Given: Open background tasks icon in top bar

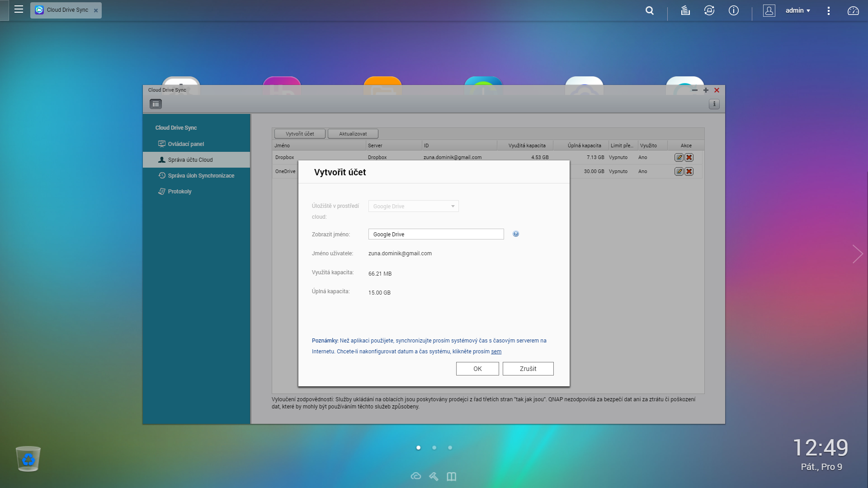Looking at the screenshot, I should click(685, 10).
